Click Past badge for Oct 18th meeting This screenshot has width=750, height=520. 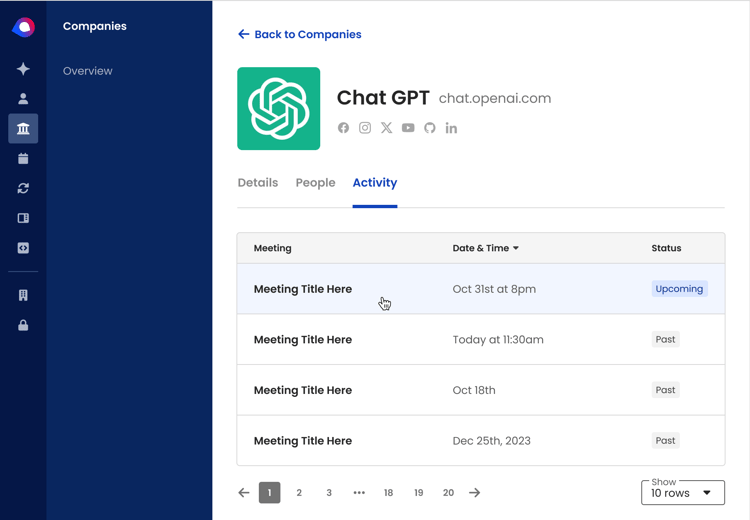click(x=665, y=390)
